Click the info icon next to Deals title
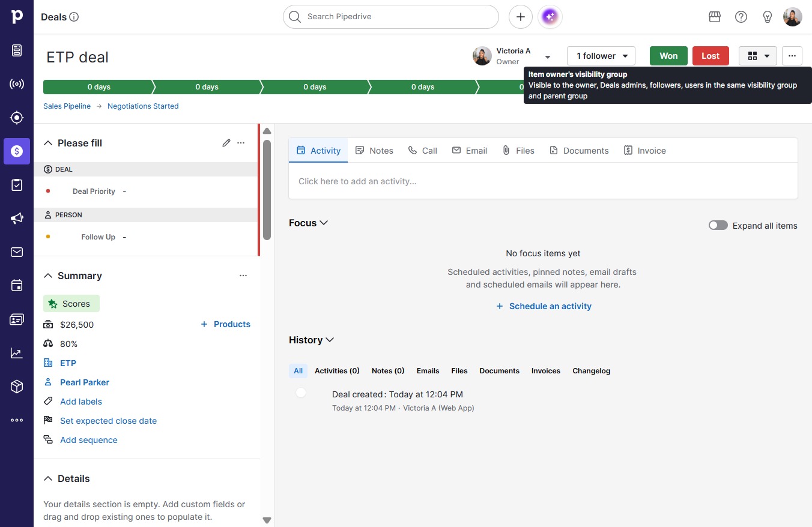The height and width of the screenshot is (527, 812). (x=74, y=17)
